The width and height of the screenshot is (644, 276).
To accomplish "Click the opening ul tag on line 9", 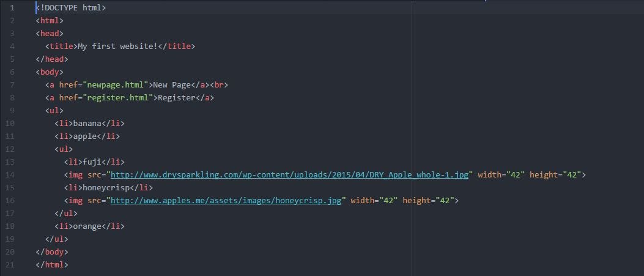I will (x=54, y=111).
